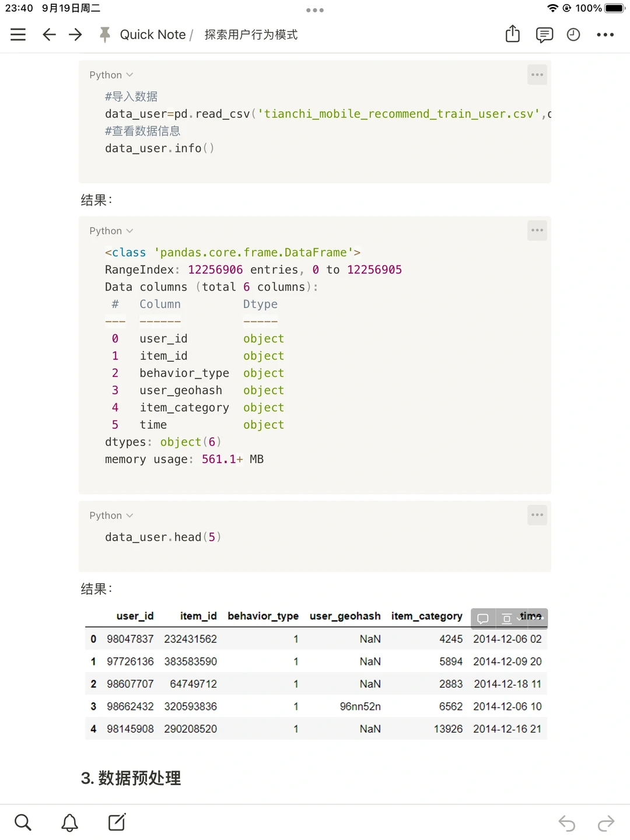630x840 pixels.
Task: Tap comment icon on image toolbar
Action: click(x=483, y=618)
